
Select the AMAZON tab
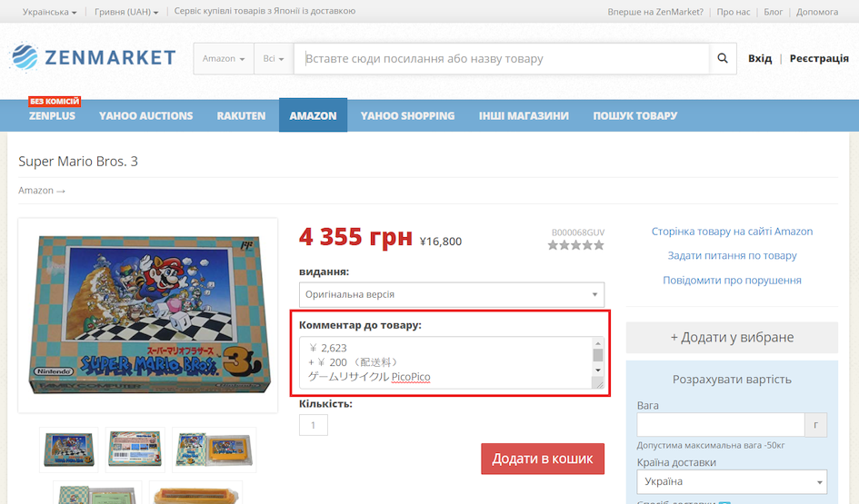pyautogui.click(x=313, y=115)
